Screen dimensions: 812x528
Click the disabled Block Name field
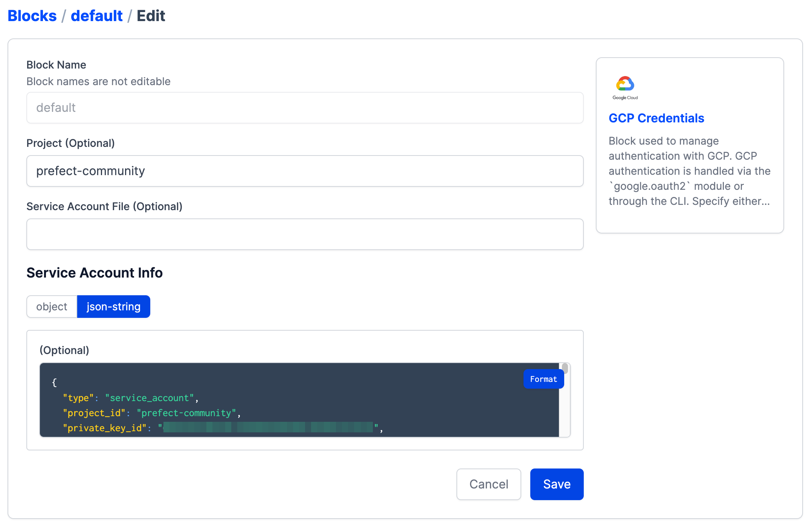[305, 108]
